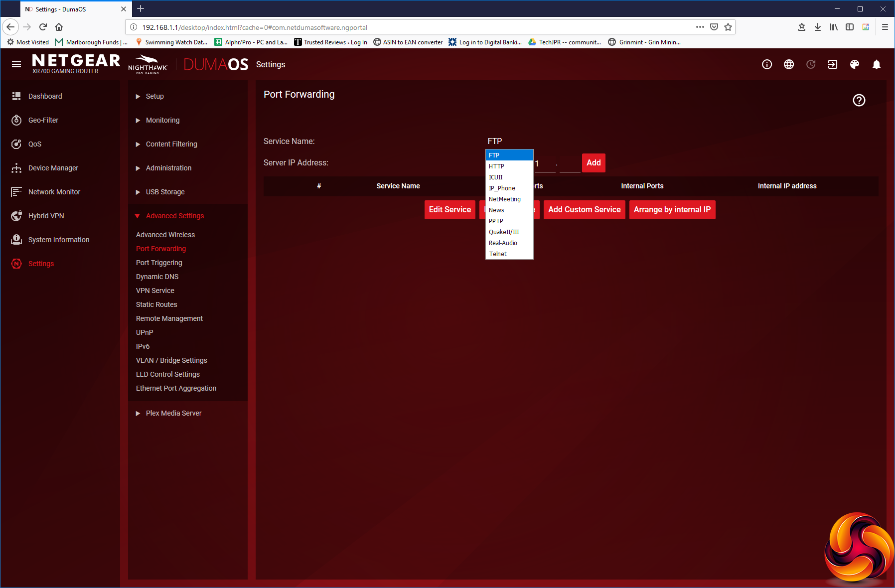Viewport: 895px width, 588px height.
Task: Open Remote Management settings
Action: [169, 318]
